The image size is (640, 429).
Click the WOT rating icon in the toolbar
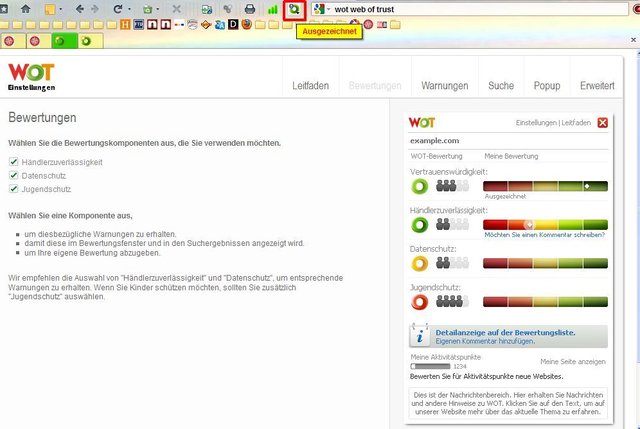(x=294, y=9)
